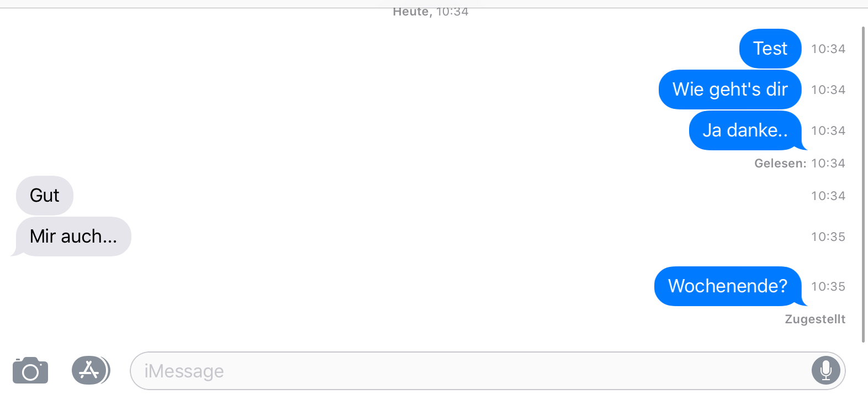
Task: Tap the 'Wochenende?' message bubble
Action: 729,286
